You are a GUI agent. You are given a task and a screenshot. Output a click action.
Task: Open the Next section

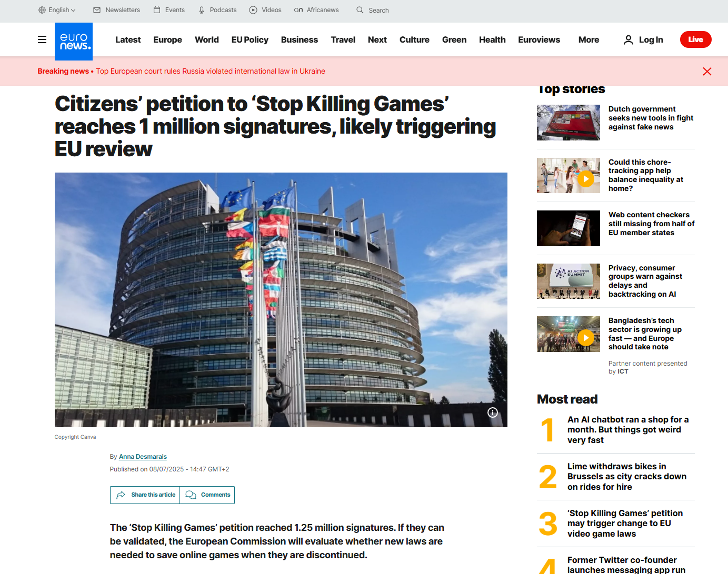(x=377, y=39)
